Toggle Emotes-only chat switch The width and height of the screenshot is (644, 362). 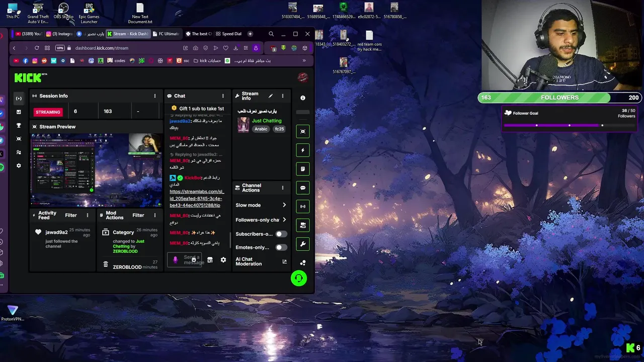pyautogui.click(x=281, y=247)
